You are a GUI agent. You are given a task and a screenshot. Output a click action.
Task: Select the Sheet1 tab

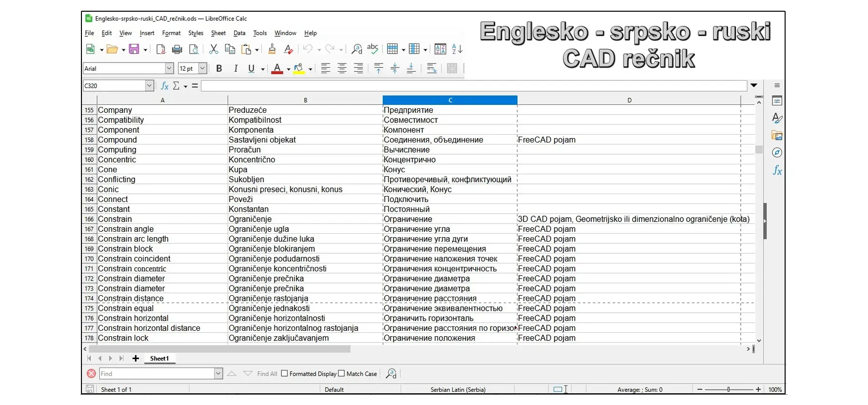coord(159,359)
